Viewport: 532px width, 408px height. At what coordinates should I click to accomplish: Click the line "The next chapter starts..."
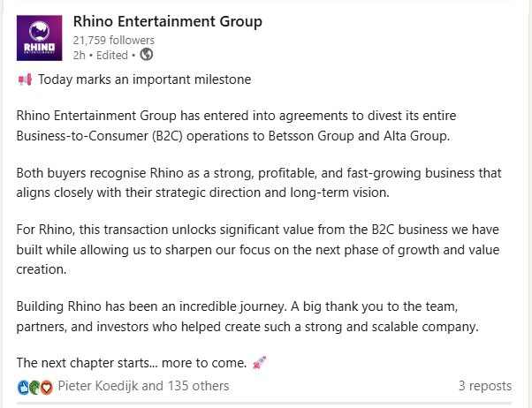133,362
